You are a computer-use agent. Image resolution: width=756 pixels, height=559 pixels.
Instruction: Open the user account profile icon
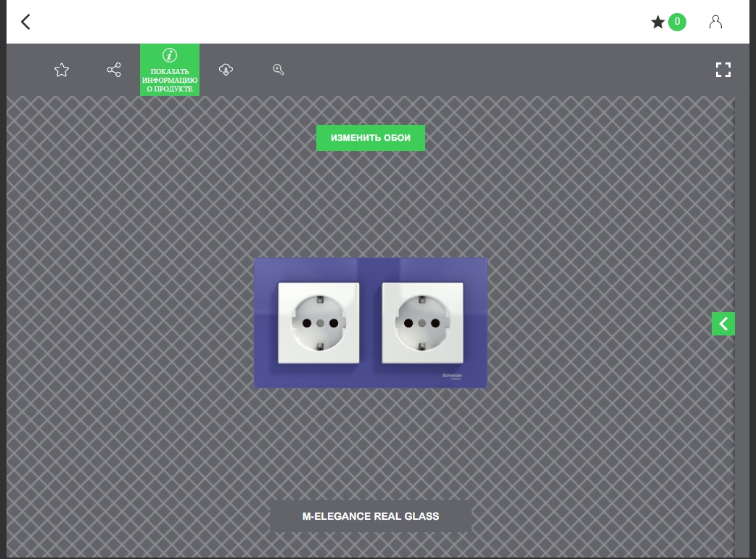point(715,22)
